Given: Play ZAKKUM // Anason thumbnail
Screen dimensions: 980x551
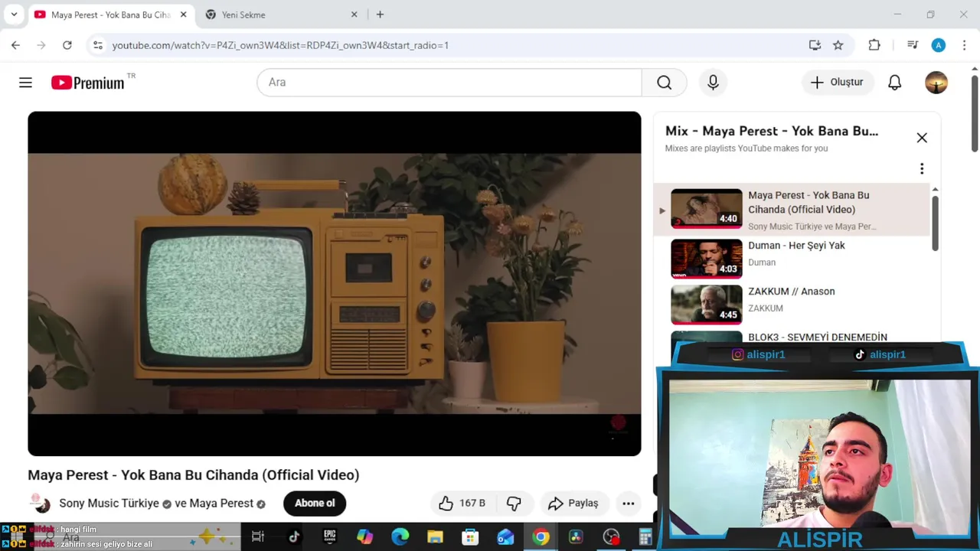Looking at the screenshot, I should point(707,304).
